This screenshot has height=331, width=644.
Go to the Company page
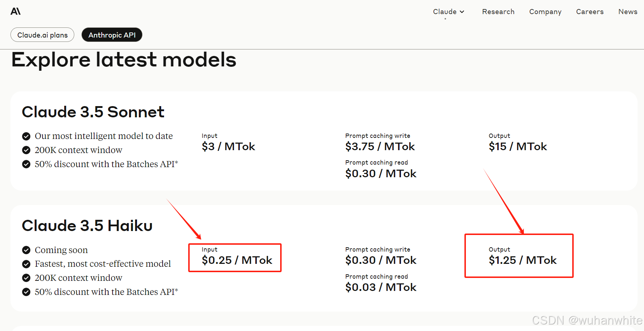point(545,12)
